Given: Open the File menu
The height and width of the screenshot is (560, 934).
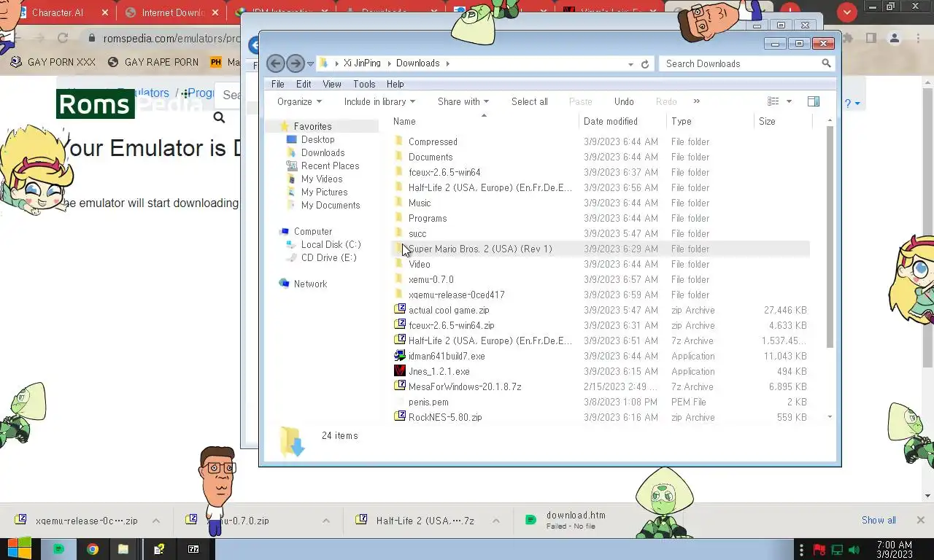Looking at the screenshot, I should click(278, 84).
